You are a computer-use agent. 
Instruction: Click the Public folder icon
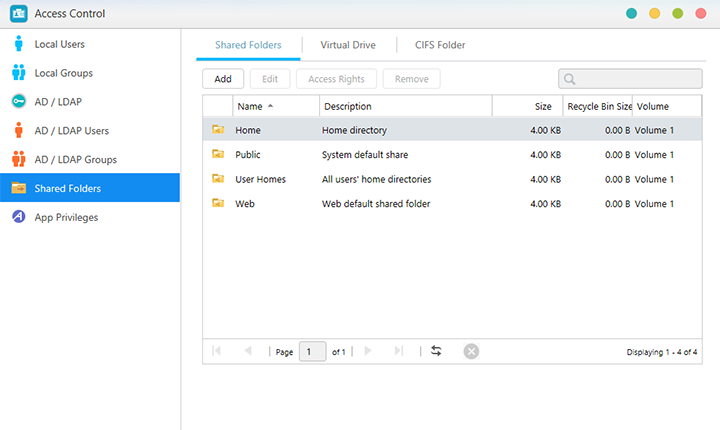coord(217,155)
